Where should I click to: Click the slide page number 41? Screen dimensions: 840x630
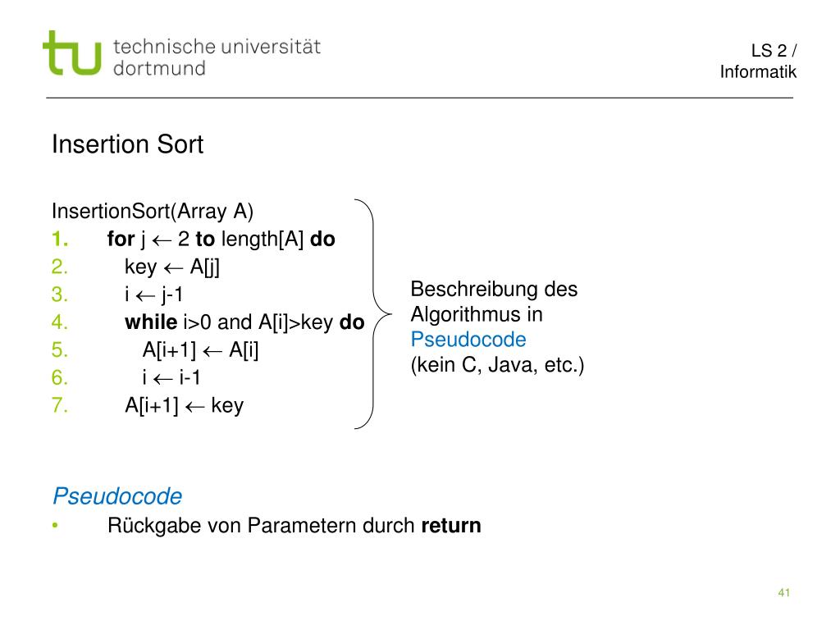point(783,592)
